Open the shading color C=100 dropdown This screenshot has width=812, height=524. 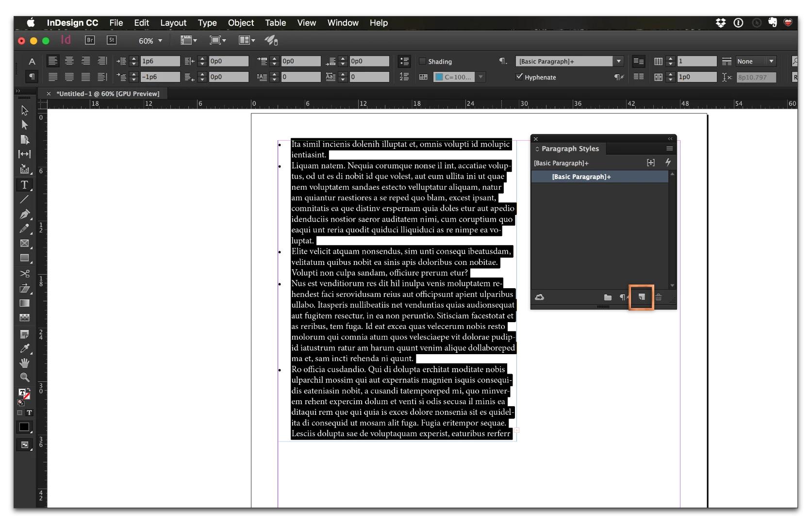click(x=481, y=77)
